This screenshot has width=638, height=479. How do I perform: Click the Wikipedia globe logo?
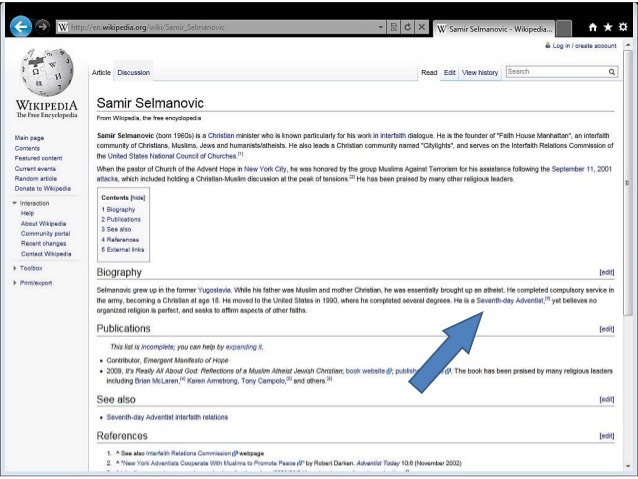(x=47, y=72)
